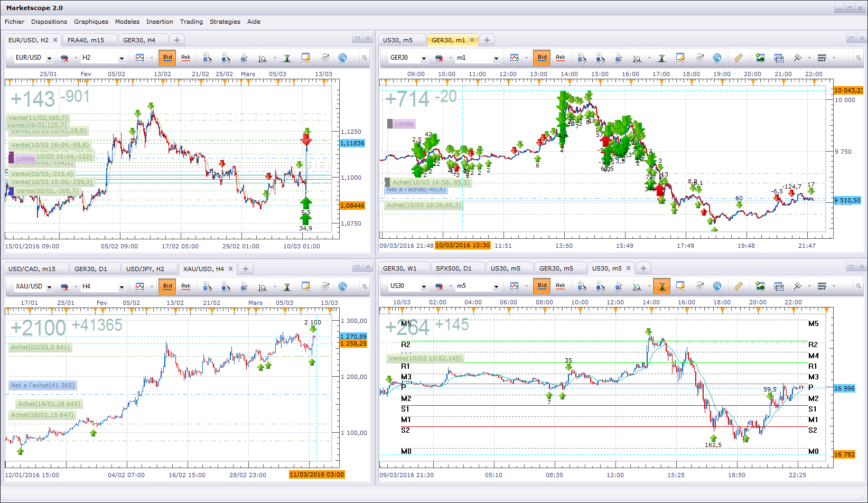Click the Fibonacci lines tool on GER30 toolbar
The image size is (868, 503).
click(x=822, y=58)
